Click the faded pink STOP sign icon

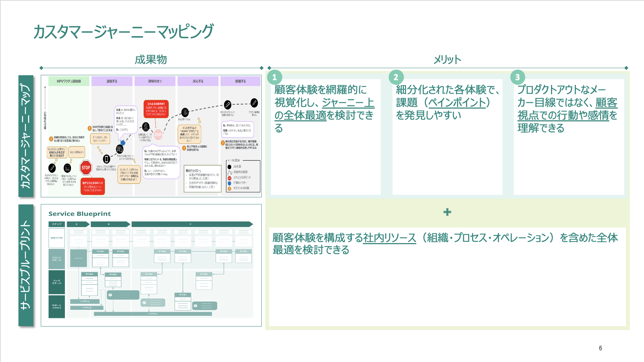point(158,135)
